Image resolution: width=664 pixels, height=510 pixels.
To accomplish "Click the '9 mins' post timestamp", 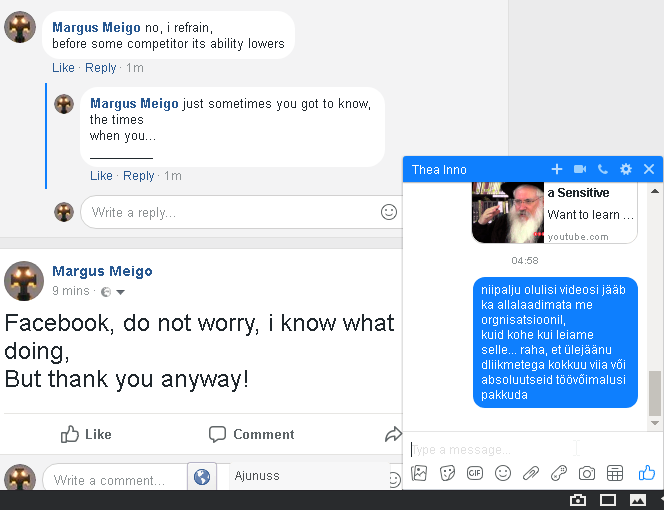I will tap(71, 291).
